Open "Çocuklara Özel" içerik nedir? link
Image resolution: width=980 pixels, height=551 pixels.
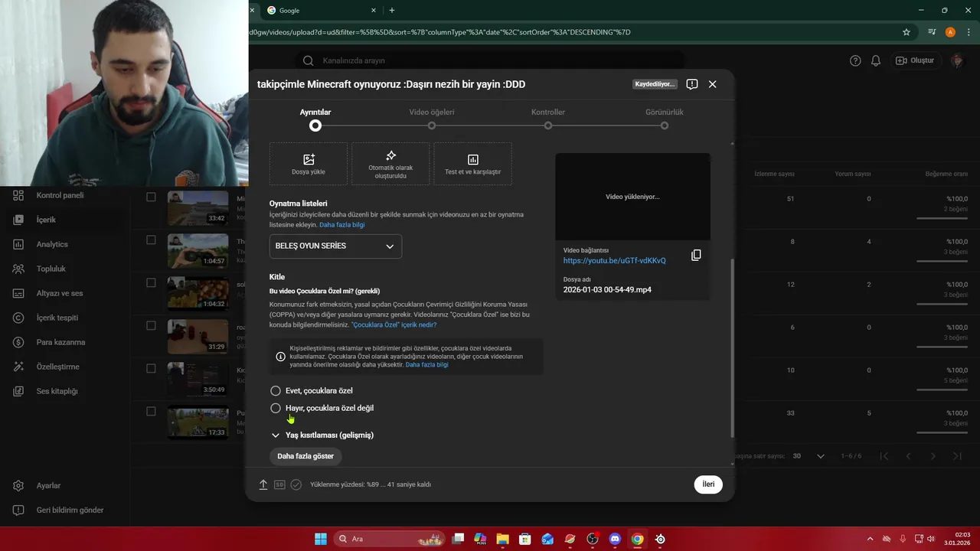[394, 324]
